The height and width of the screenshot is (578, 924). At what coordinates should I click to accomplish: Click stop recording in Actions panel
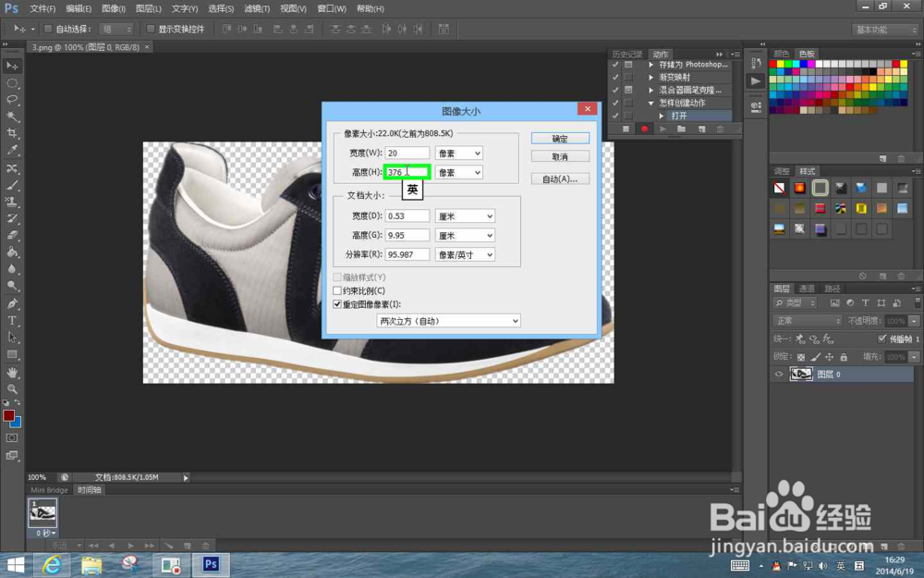pyautogui.click(x=626, y=129)
